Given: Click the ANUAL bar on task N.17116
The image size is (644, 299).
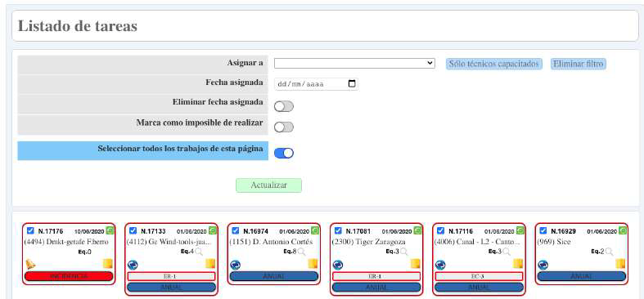Looking at the screenshot, I should point(480,287).
